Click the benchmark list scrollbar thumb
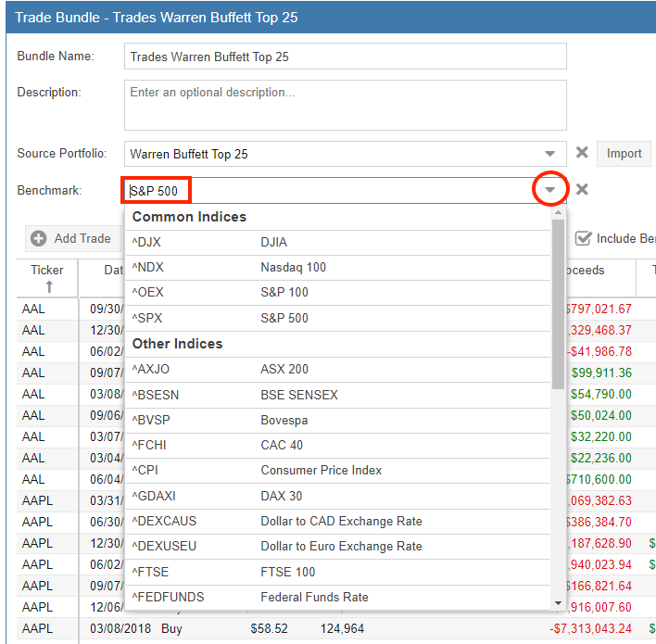 point(558,304)
